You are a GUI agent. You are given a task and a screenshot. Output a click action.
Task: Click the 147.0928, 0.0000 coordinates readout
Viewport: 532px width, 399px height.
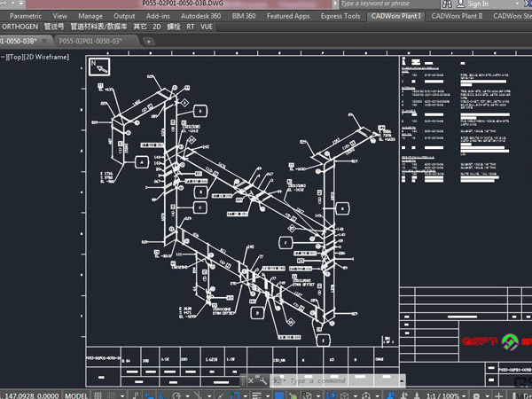click(31, 395)
